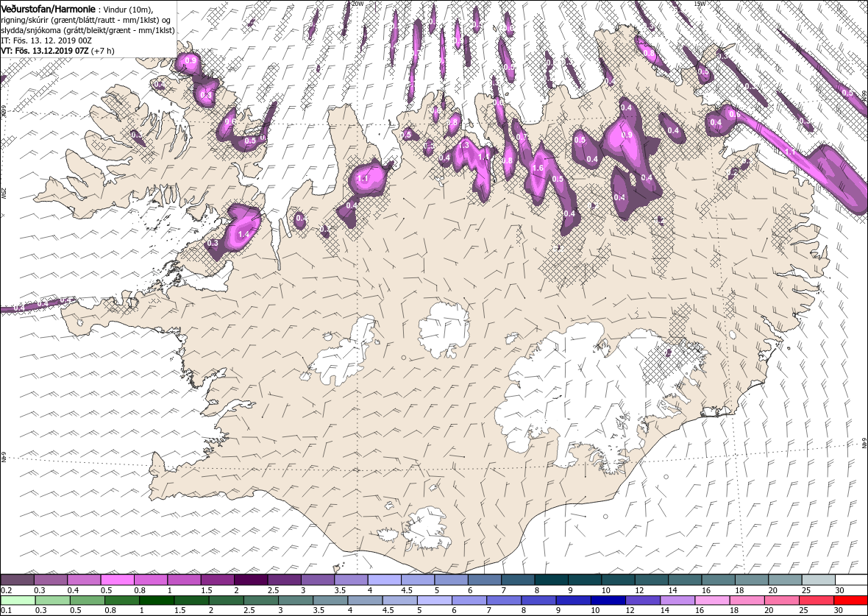868x616 pixels.
Task: Select the 0.4 swatch in upper purple legend
Action: tap(84, 579)
